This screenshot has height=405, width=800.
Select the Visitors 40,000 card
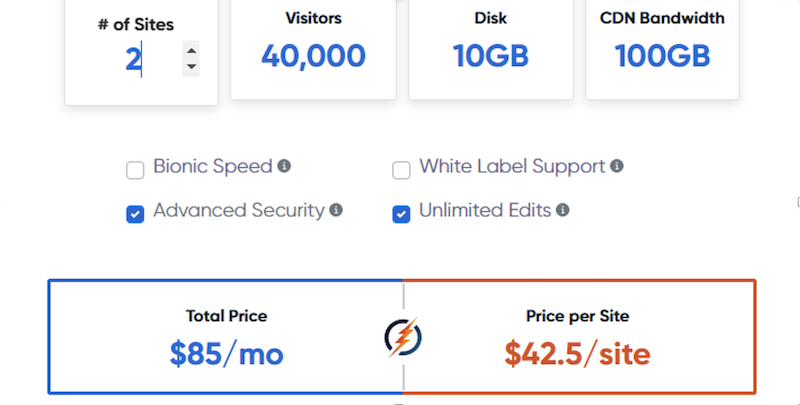coord(313,49)
